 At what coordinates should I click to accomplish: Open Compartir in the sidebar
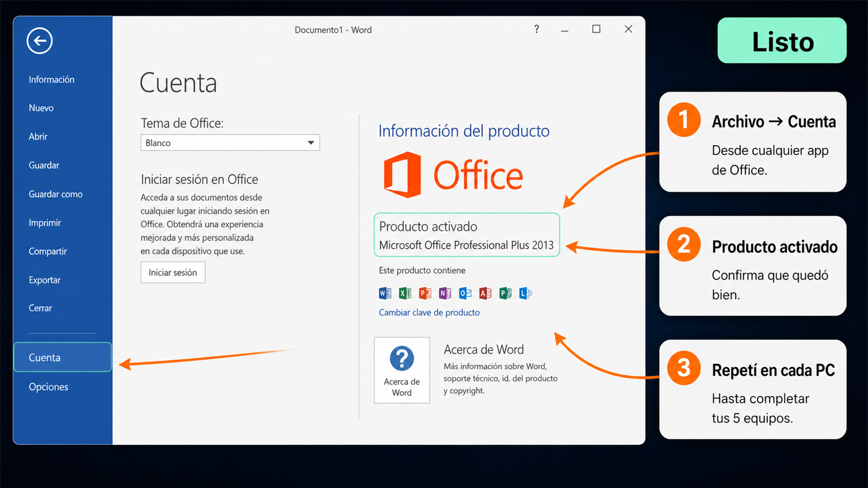(47, 251)
